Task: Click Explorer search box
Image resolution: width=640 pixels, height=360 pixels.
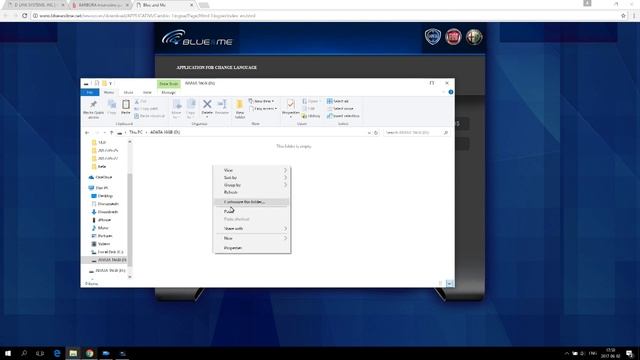Action: pos(416,133)
